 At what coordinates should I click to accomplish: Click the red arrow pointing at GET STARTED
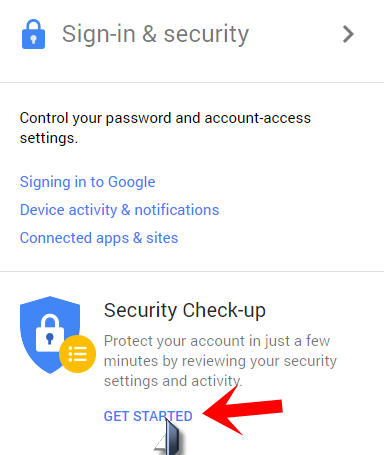tap(243, 411)
